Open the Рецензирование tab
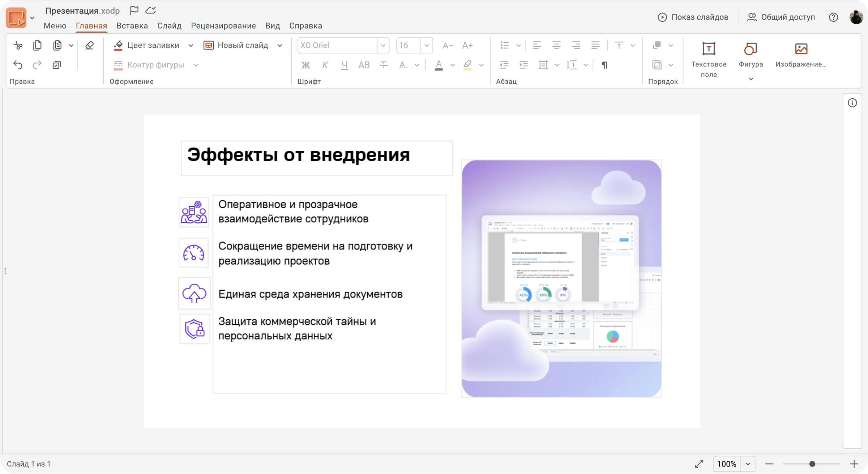 point(223,26)
